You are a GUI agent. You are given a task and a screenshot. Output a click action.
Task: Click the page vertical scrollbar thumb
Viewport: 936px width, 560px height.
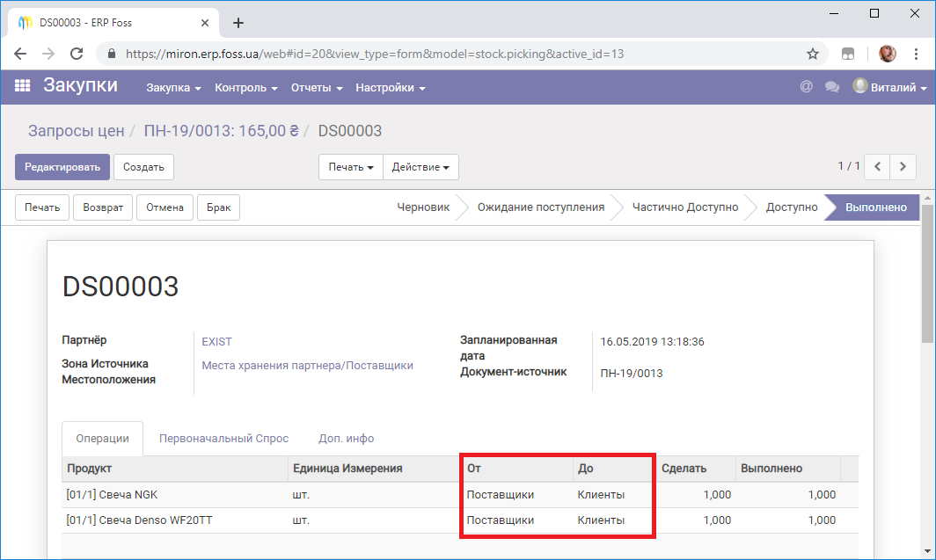click(927, 274)
